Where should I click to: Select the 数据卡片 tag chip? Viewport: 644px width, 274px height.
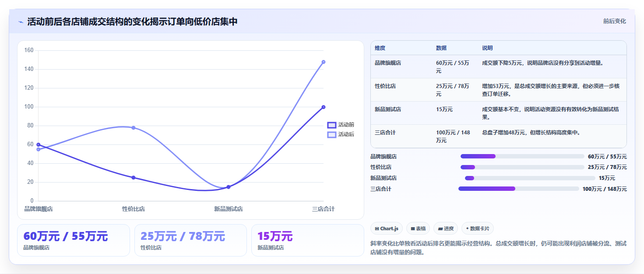(478, 228)
